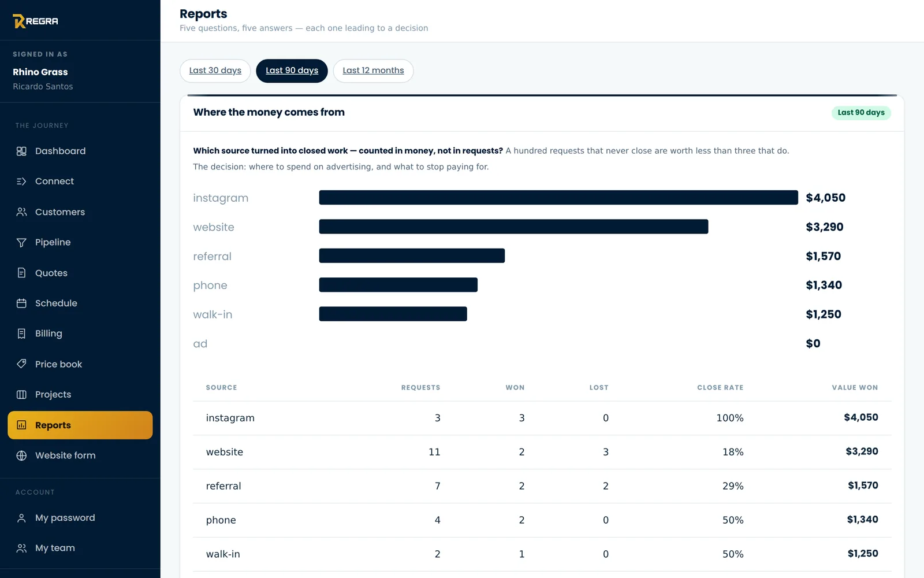Click the Price book tag icon
The height and width of the screenshot is (578, 924).
pyautogui.click(x=21, y=364)
